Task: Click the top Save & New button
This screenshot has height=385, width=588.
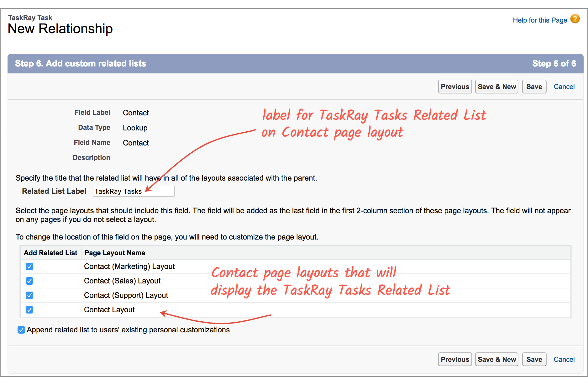Action: click(497, 87)
